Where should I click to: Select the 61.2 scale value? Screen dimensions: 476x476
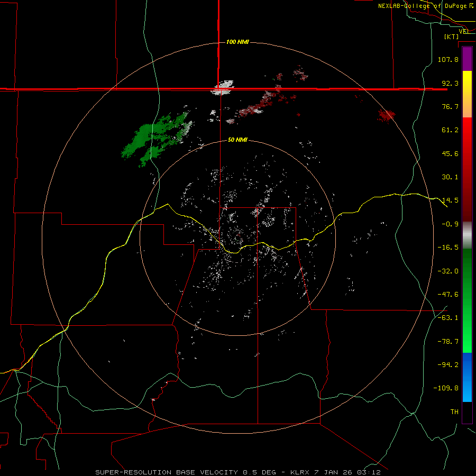click(x=450, y=130)
